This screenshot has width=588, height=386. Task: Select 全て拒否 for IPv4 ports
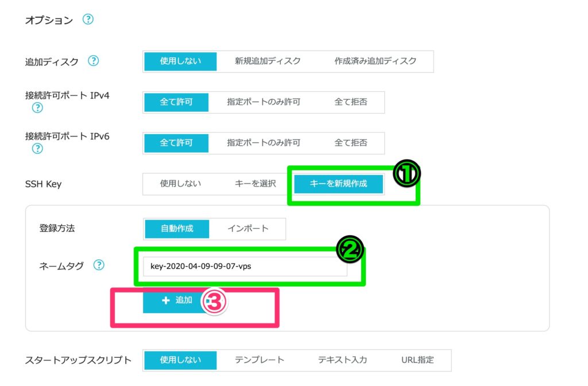tap(351, 102)
